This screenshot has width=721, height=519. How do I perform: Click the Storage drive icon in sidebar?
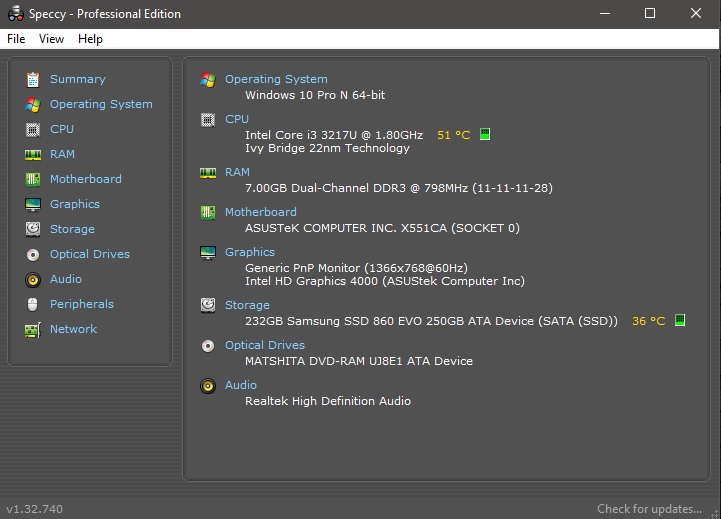point(33,229)
